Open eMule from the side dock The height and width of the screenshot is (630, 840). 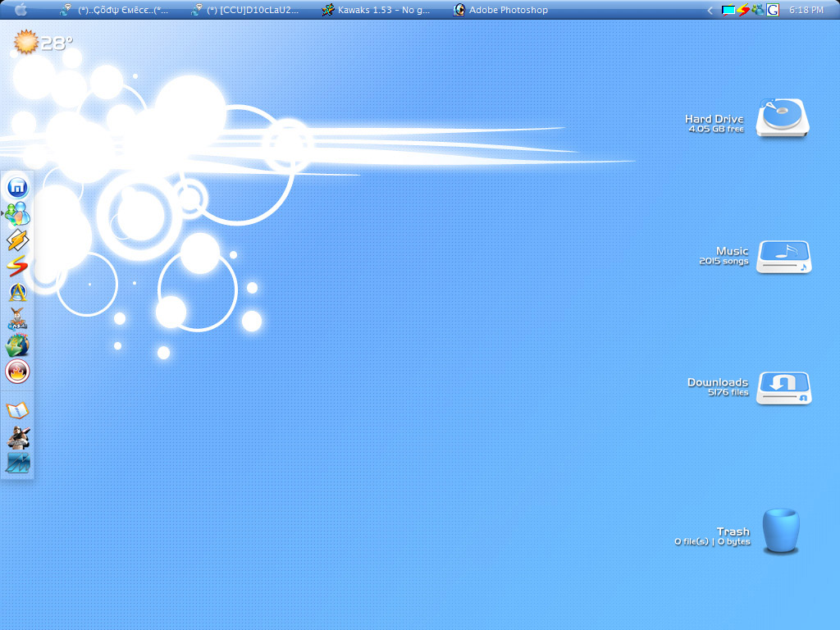point(18,318)
